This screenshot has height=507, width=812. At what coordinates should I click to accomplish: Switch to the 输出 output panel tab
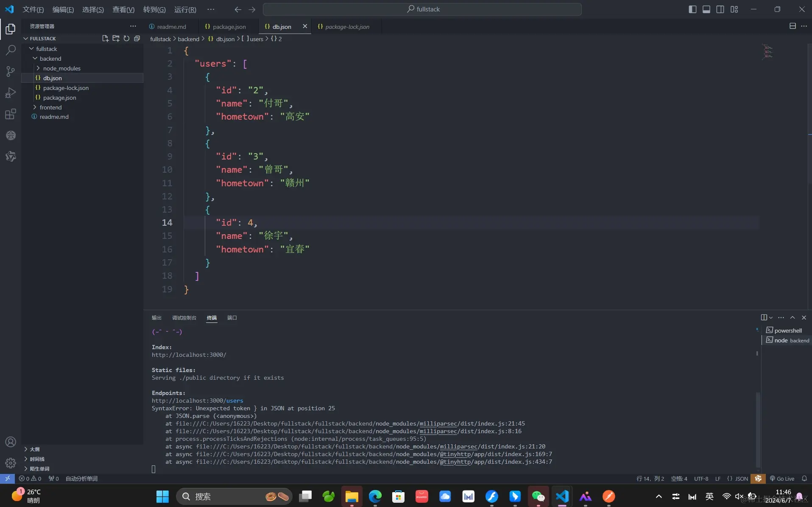(x=157, y=318)
